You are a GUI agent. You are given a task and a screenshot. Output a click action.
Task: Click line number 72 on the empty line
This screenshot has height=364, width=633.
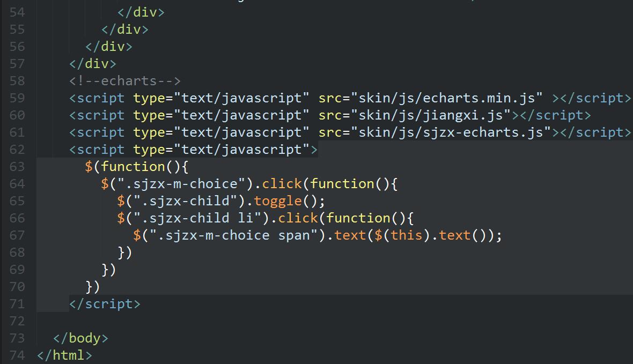pos(17,321)
